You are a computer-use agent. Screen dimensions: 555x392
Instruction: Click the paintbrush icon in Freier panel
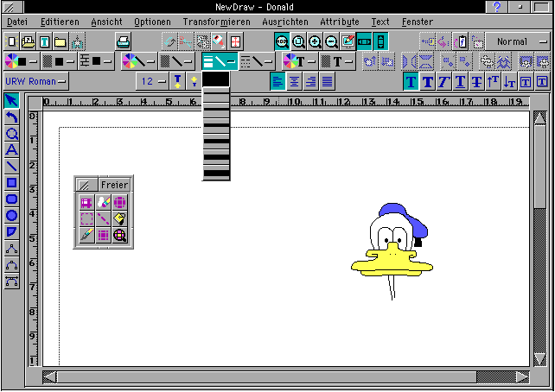pyautogui.click(x=86, y=235)
